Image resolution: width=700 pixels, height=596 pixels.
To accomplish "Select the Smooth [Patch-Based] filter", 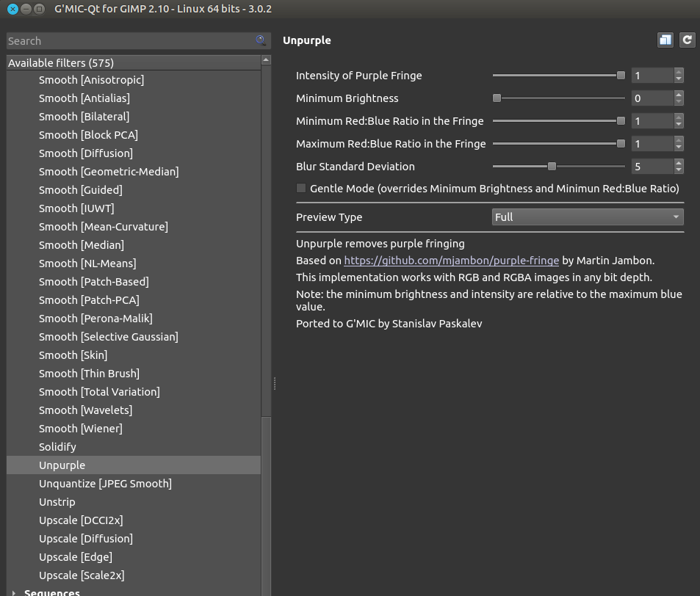I will (x=134, y=282).
